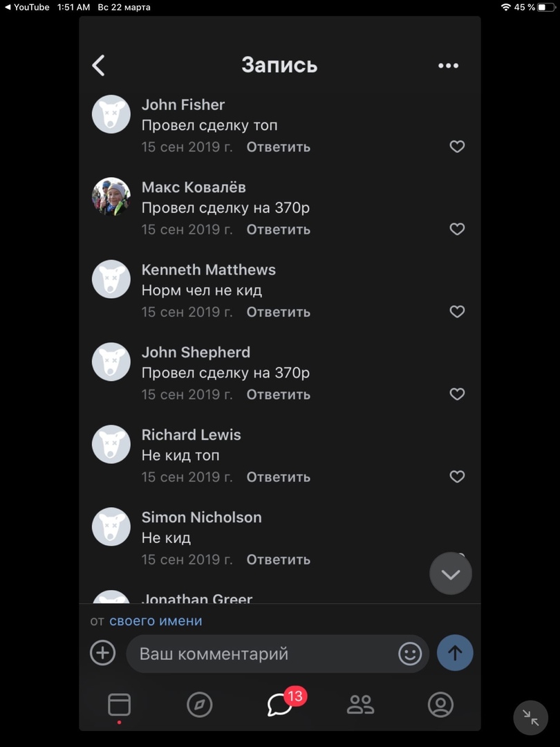Reply to John Shepherd via 'Ответить'
This screenshot has width=560, height=747.
pos(278,394)
